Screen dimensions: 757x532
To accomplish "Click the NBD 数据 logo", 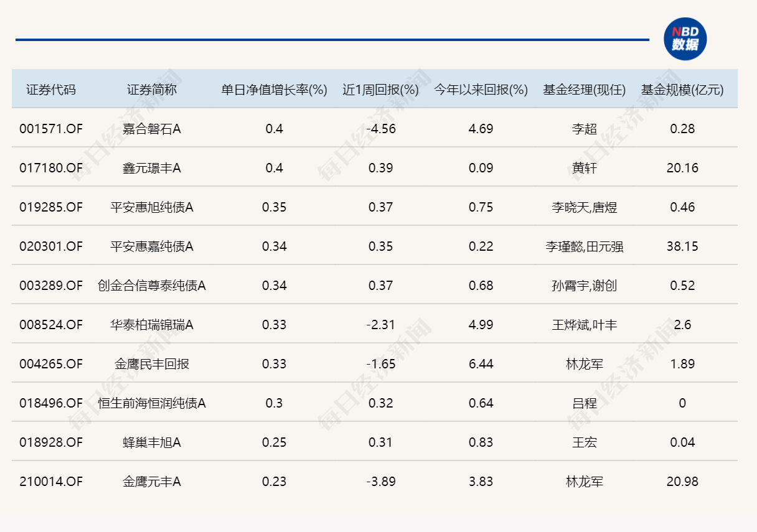I will [x=685, y=39].
